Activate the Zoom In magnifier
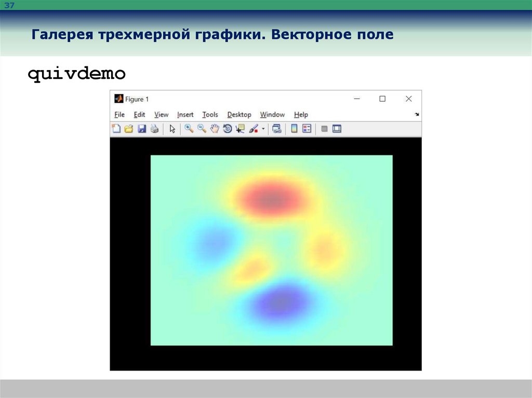Viewport: 532px width, 398px height. point(189,129)
